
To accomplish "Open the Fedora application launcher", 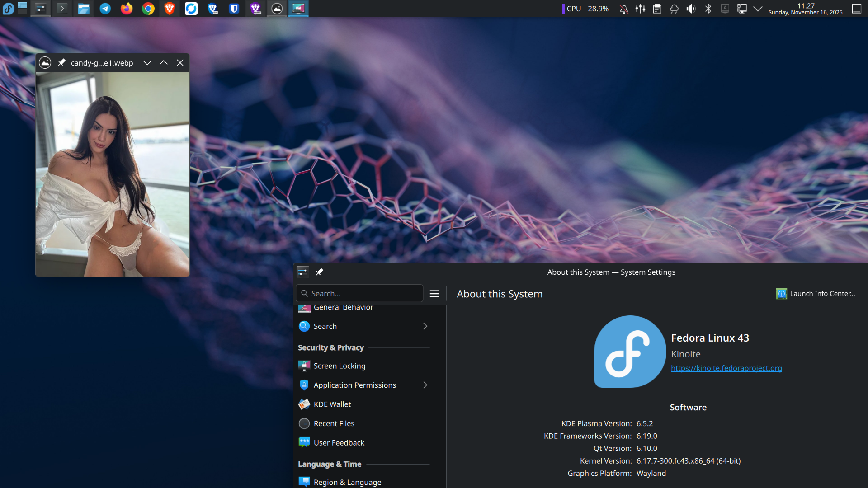I will point(8,9).
